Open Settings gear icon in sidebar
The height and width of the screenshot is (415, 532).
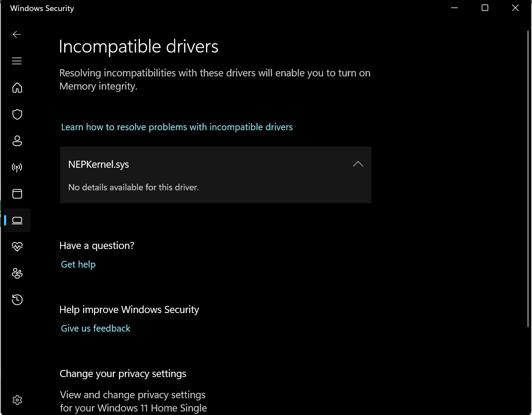(17, 400)
